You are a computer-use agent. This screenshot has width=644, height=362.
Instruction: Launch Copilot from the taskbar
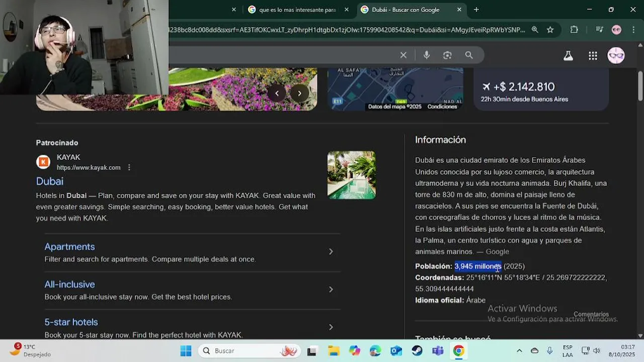pyautogui.click(x=354, y=350)
